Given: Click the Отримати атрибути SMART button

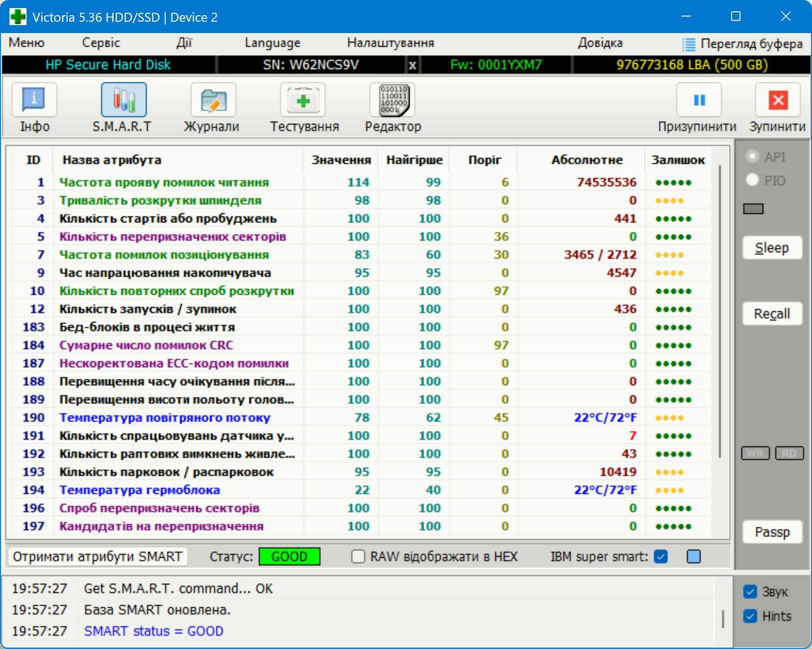Looking at the screenshot, I should (97, 556).
